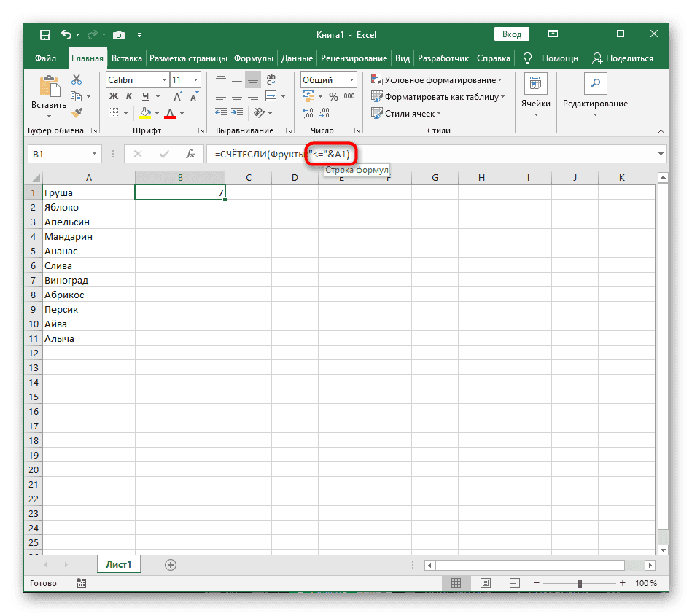Click the Поделиться share button
The height and width of the screenshot is (616, 692).
tap(623, 58)
